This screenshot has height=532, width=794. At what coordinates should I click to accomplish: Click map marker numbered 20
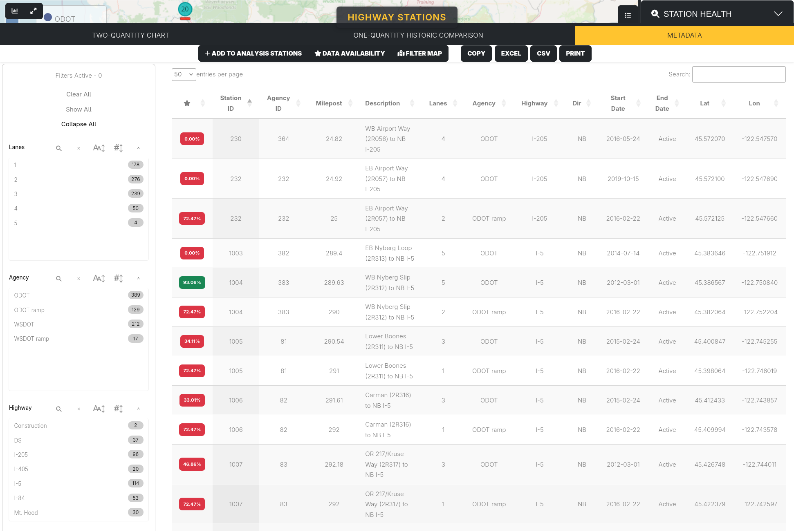pyautogui.click(x=185, y=10)
